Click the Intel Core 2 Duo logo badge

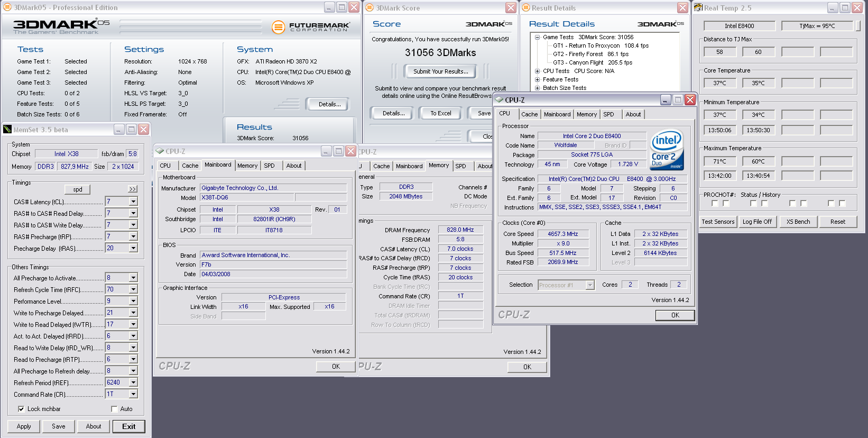point(666,150)
